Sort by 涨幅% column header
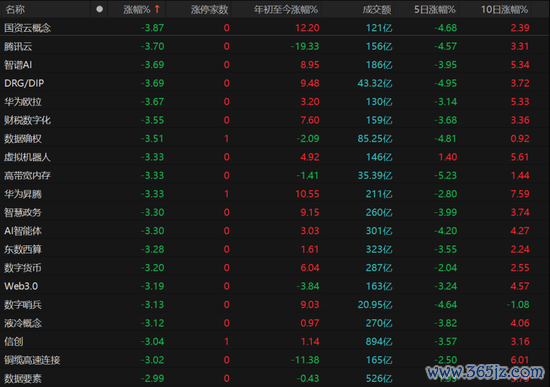This screenshot has height=387, width=550. pyautogui.click(x=137, y=9)
